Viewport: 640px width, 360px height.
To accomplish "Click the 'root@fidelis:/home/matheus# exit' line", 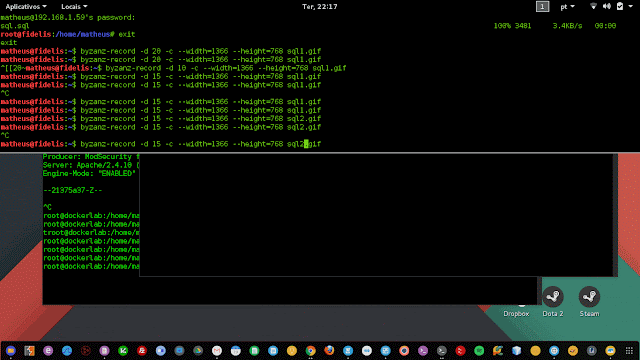I will point(68,34).
